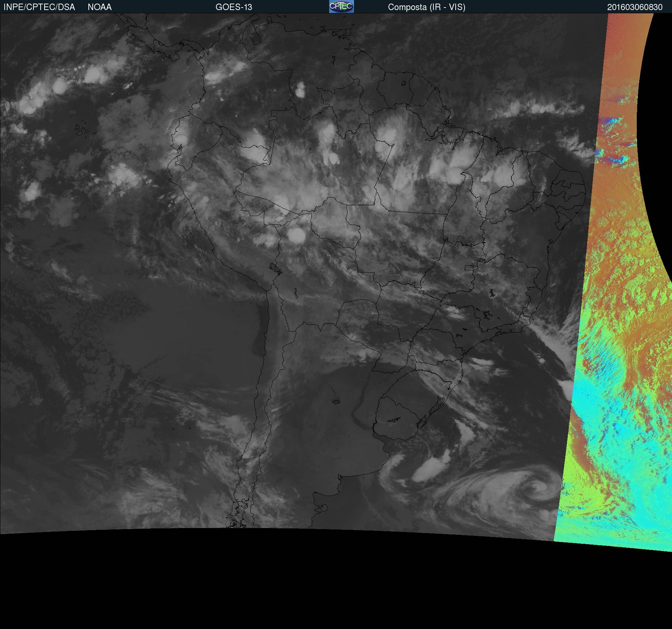The height and width of the screenshot is (629, 672).
Task: Click the 201603060830 timestamp
Action: pyautogui.click(x=635, y=7)
